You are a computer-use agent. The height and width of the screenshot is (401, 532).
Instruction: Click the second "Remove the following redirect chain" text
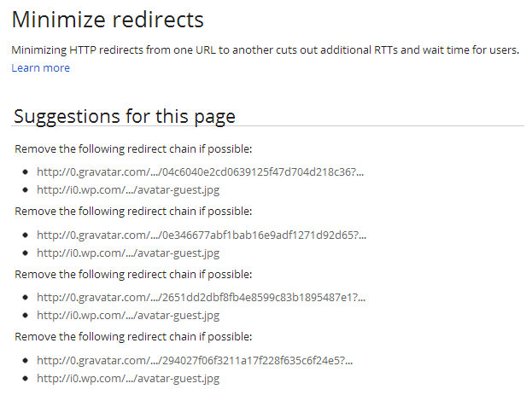click(x=133, y=212)
